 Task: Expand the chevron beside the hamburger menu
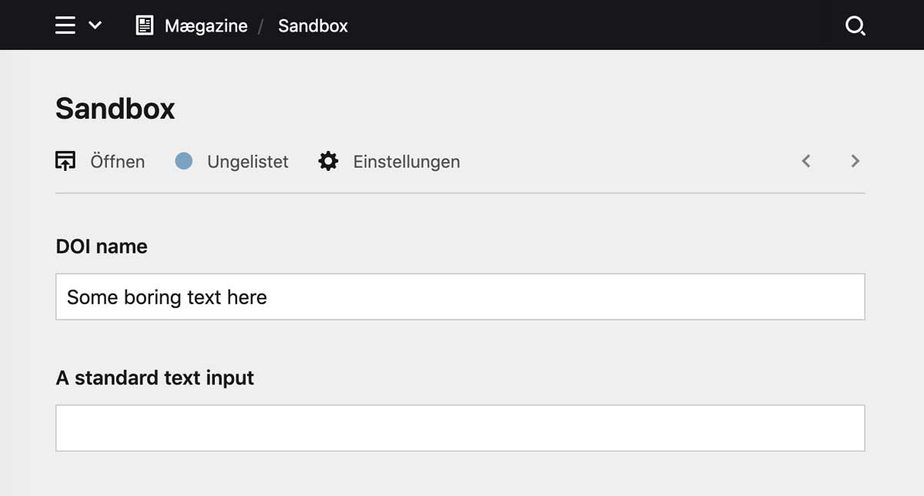coord(95,25)
